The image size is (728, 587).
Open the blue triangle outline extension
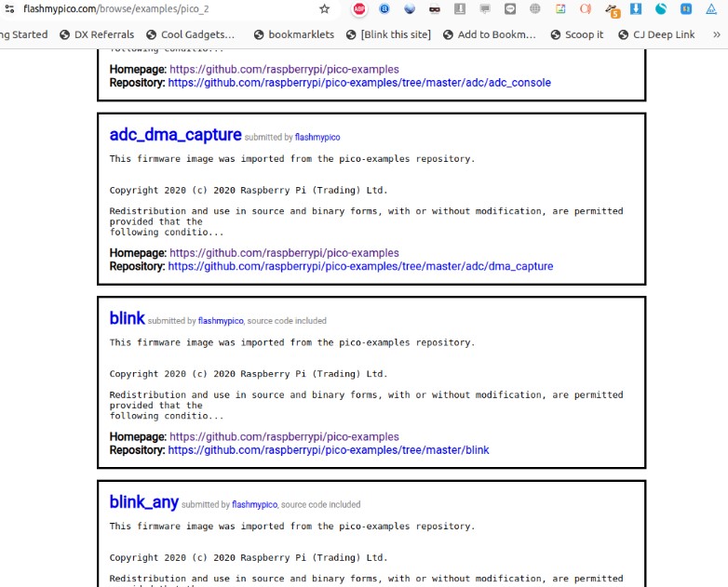coord(711,8)
